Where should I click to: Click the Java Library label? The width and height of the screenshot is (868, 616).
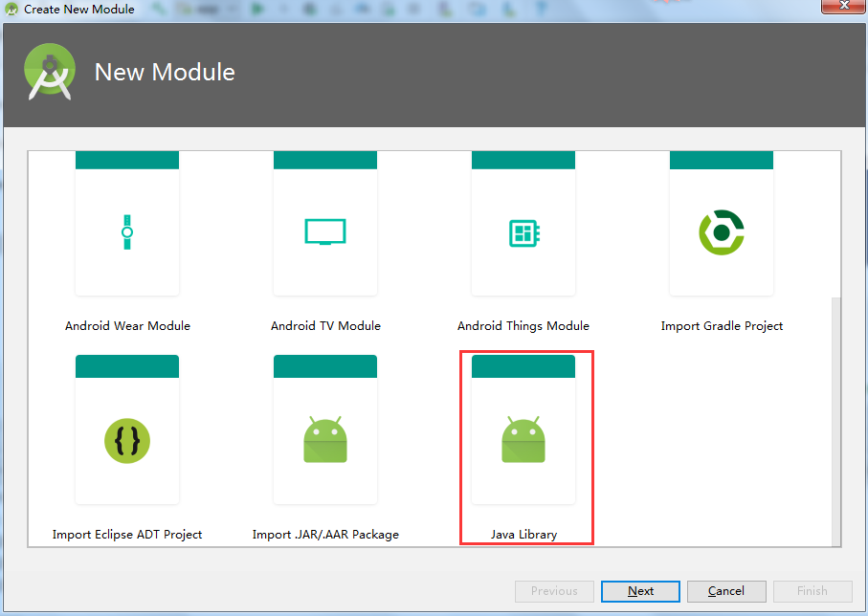pyautogui.click(x=523, y=535)
